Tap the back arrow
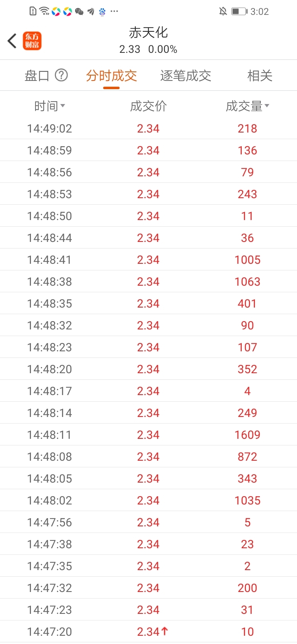Viewport: 297px width, 644px height. click(12, 41)
